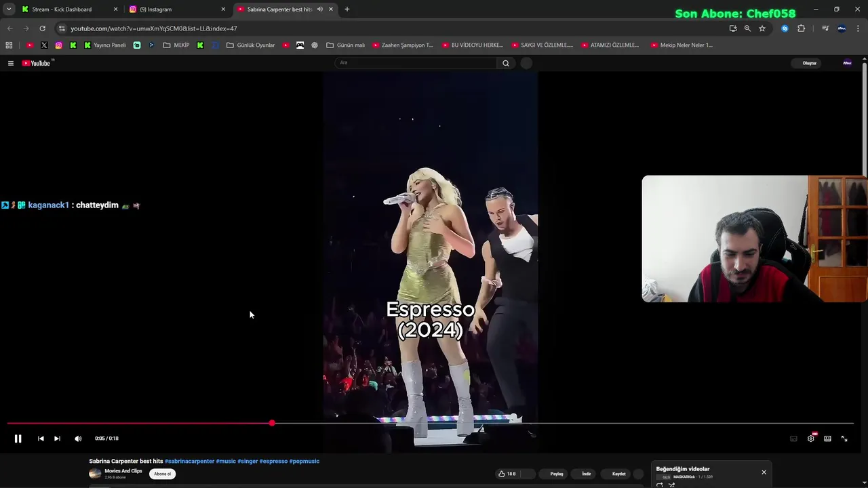This screenshot has height=488, width=868.
Task: Start voice search with the microphone button
Action: [x=526, y=63]
